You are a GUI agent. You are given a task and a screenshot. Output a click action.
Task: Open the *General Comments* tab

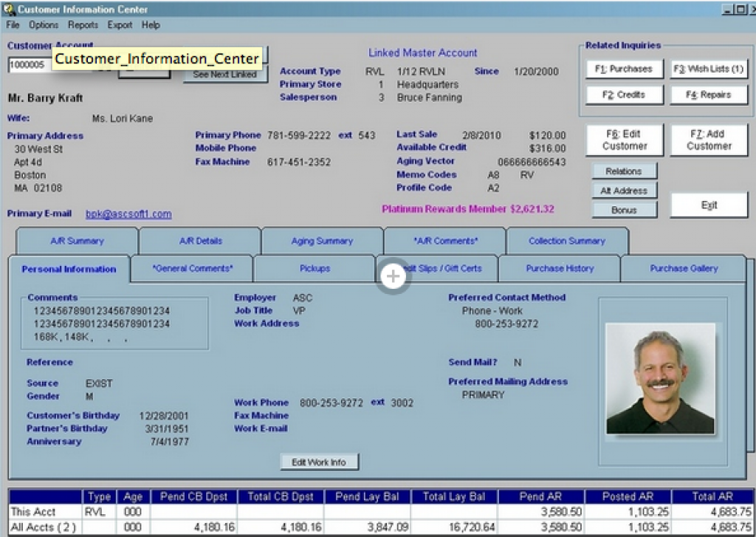tap(190, 269)
